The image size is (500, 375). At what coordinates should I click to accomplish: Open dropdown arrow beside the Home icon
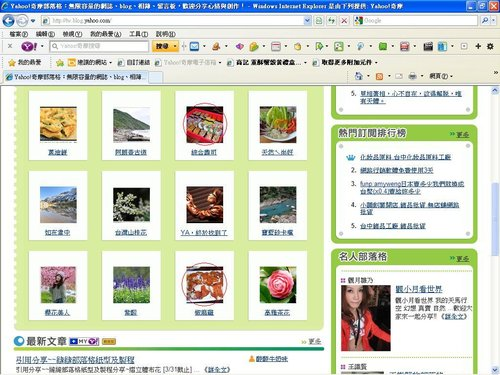(x=368, y=76)
